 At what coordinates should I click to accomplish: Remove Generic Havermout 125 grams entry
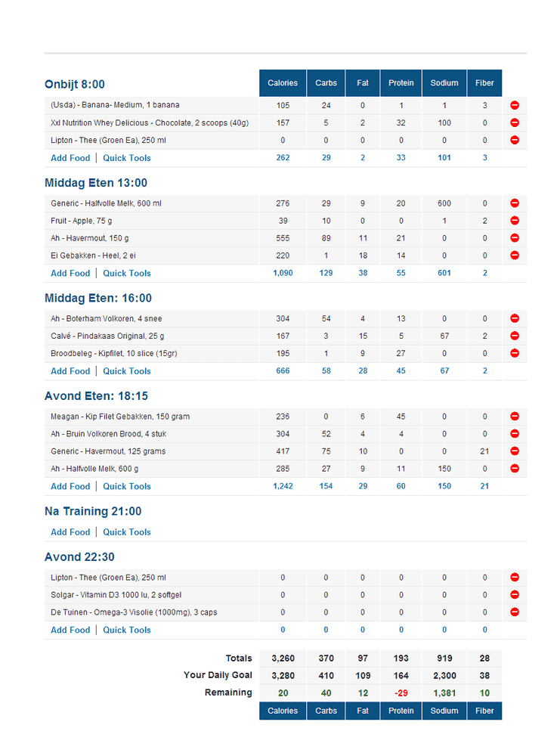point(515,451)
